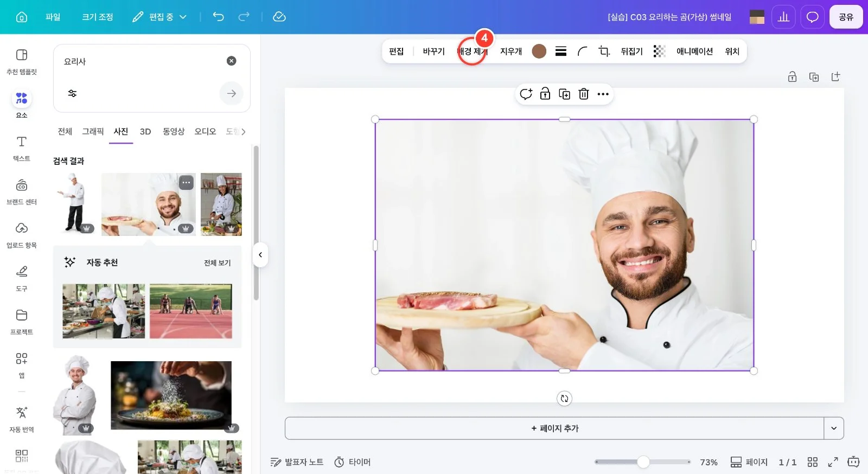Undo the last action

(x=218, y=17)
